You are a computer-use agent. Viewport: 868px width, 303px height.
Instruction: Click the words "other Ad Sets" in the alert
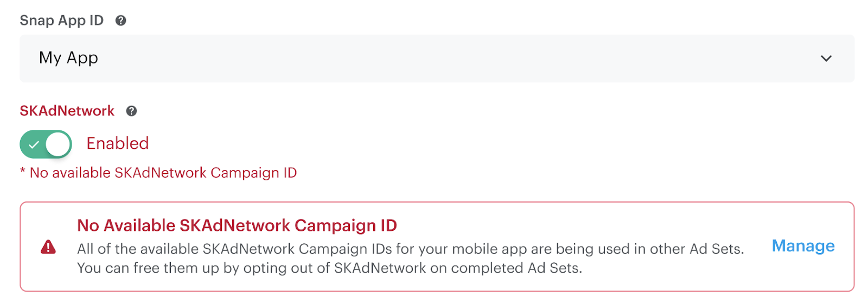696,249
